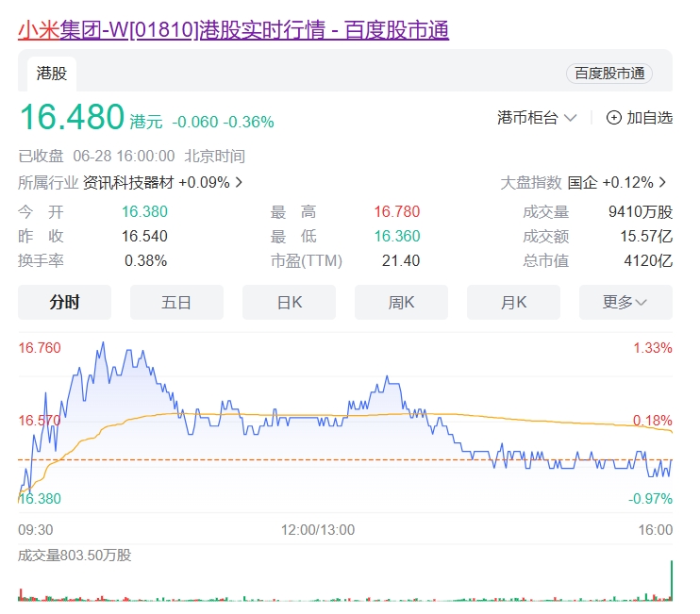The height and width of the screenshot is (614, 700).
Task: Click the 最低 value 16.360
Action: (x=397, y=236)
